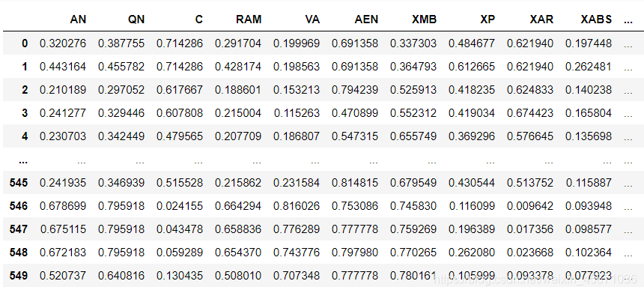
Task: Click cell value 0.672183
Action: 63,252
